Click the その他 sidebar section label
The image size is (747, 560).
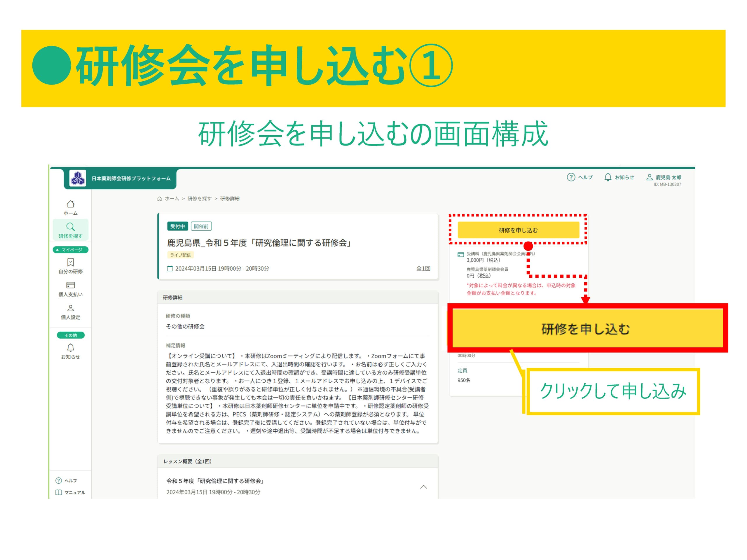pyautogui.click(x=71, y=335)
